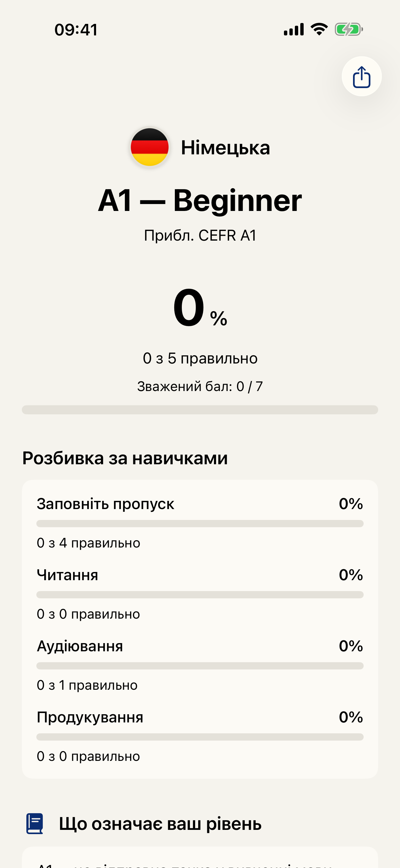Tap the cellular signal icon
This screenshot has width=400, height=868.
tap(293, 29)
